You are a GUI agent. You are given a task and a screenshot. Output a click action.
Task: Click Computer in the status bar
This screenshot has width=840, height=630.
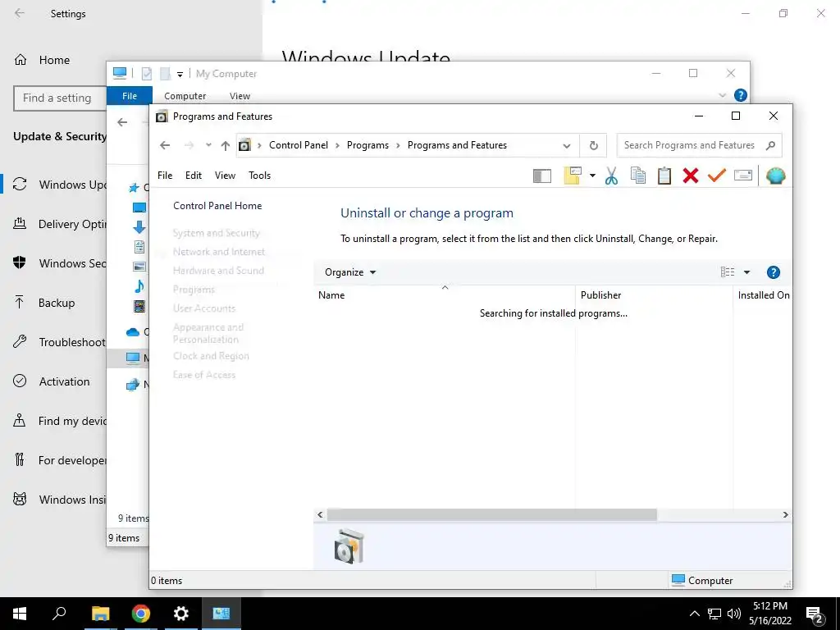[x=702, y=580]
